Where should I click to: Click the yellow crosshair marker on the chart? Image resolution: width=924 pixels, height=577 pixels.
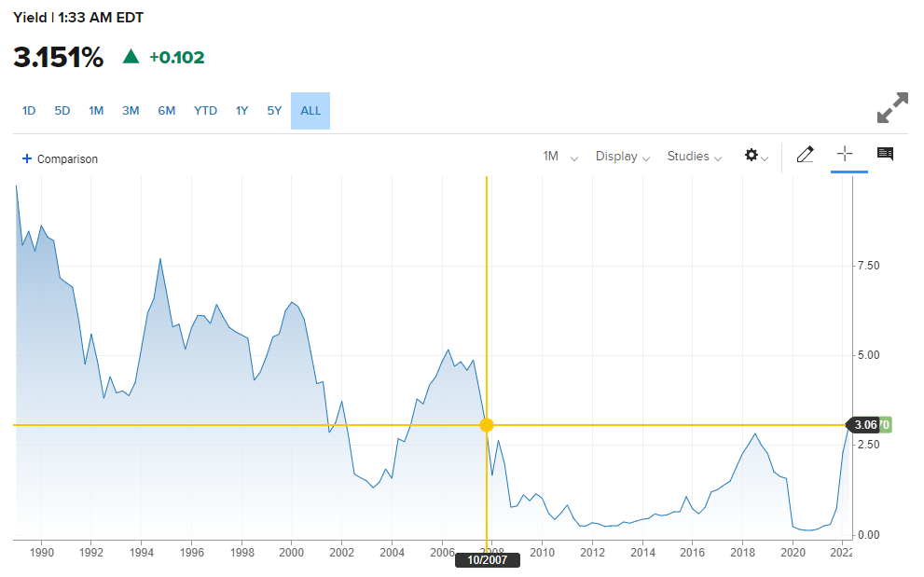pyautogui.click(x=487, y=425)
